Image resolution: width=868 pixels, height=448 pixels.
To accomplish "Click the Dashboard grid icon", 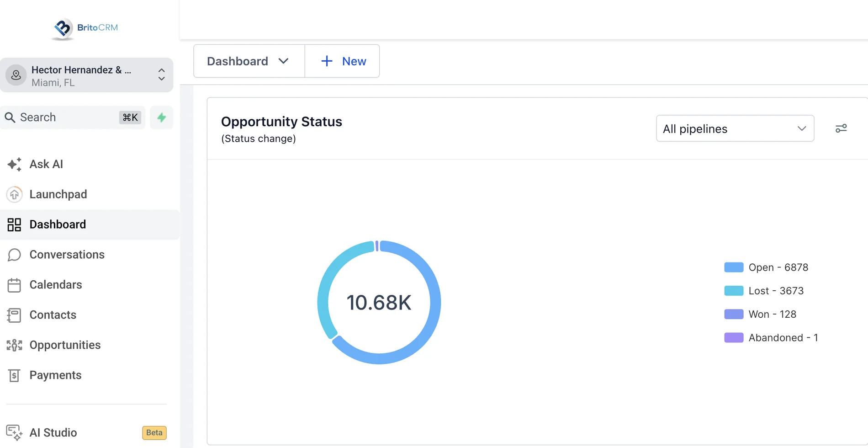I will [x=14, y=224].
